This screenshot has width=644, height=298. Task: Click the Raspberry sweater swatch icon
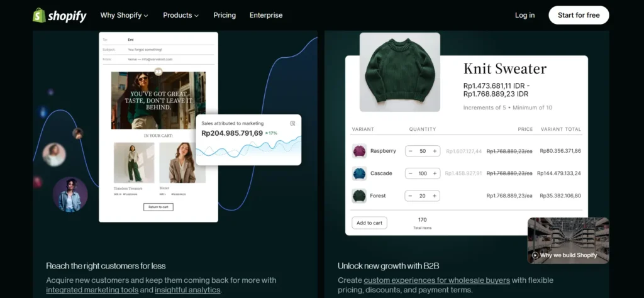click(359, 151)
